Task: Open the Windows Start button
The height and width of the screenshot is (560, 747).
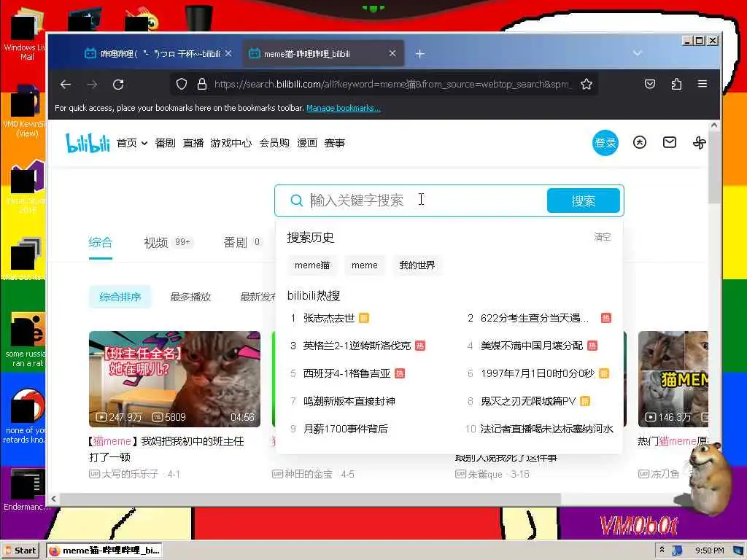Action: [x=21, y=551]
